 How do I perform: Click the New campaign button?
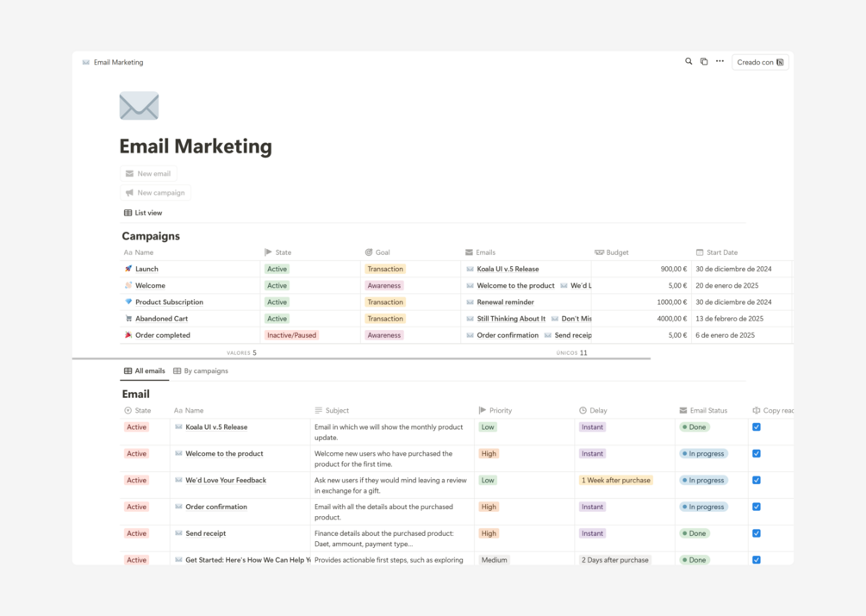[155, 193]
